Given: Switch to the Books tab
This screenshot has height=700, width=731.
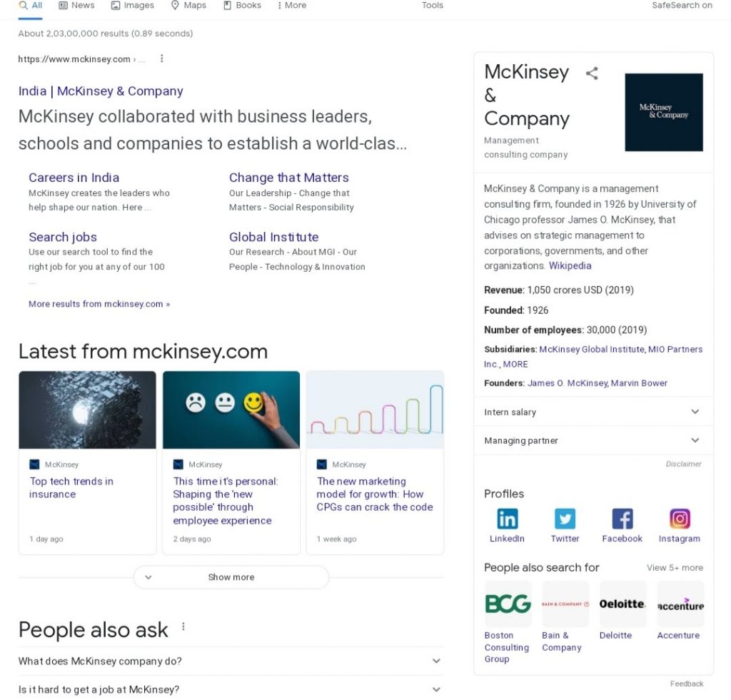Looking at the screenshot, I should [243, 6].
